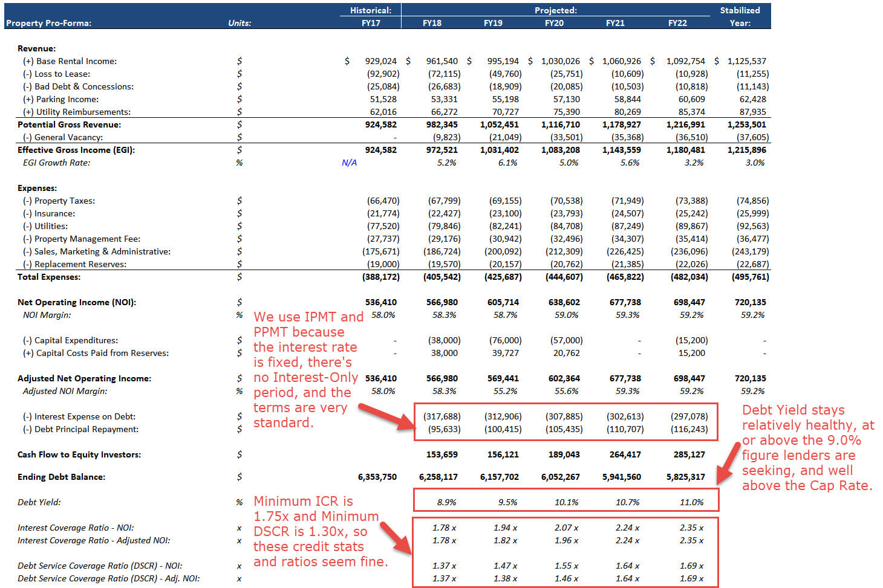This screenshot has width=883, height=588.
Task: Click the 'Historical:' header label
Action: [x=371, y=10]
